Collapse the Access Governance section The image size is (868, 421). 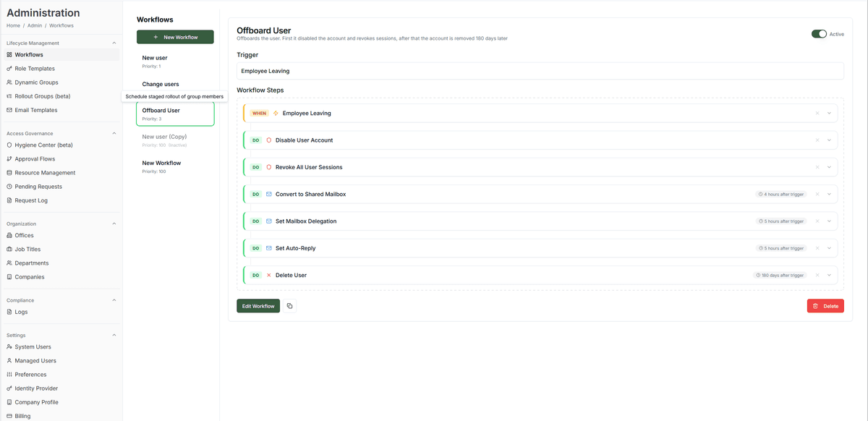[x=113, y=133]
